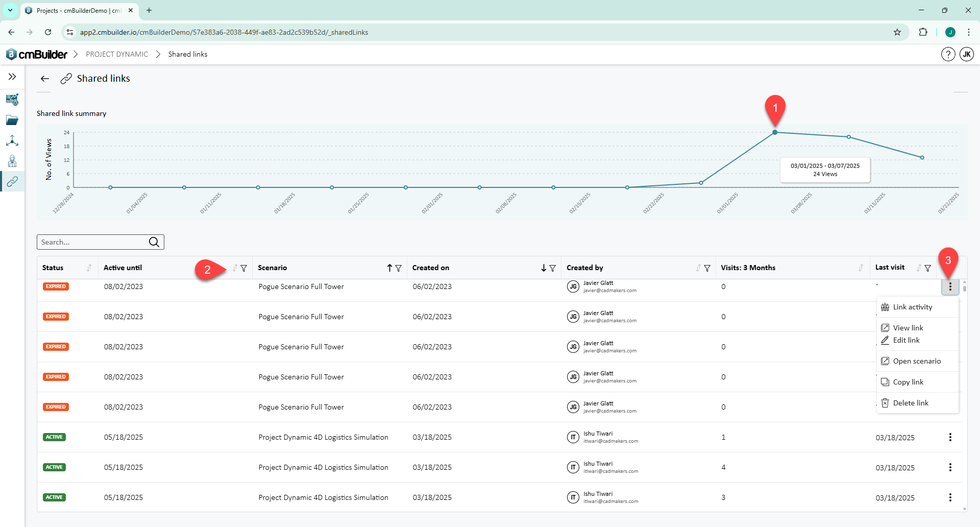
Task: Sort by Active until column
Action: click(x=235, y=268)
